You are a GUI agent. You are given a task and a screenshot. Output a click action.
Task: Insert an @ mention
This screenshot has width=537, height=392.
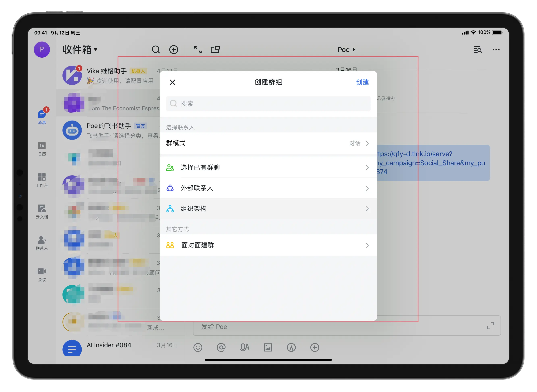[221, 348]
